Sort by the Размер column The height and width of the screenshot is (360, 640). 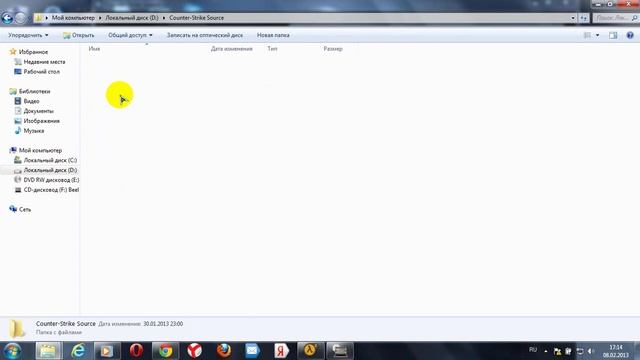[333, 49]
